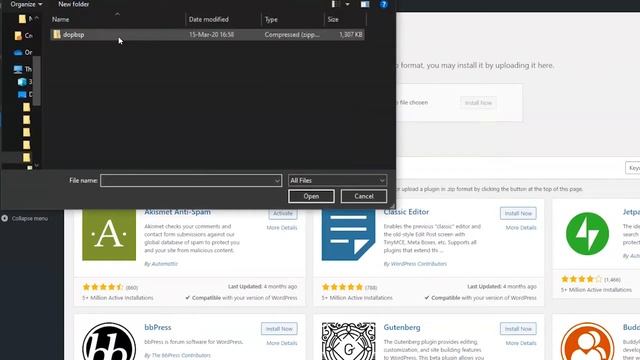The width and height of the screenshot is (640, 360).
Task: Install the Classic Editor plugin
Action: (x=518, y=213)
